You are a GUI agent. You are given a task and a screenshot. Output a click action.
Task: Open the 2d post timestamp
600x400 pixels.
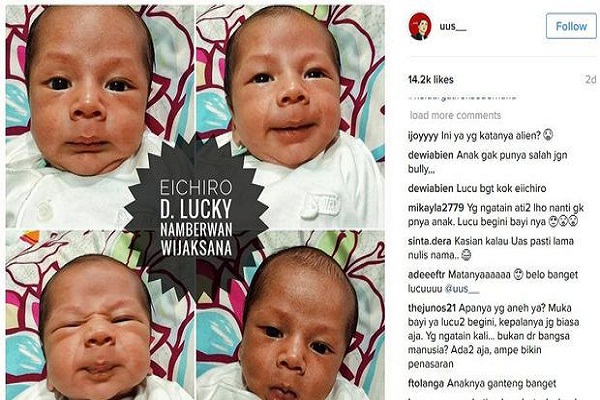(590, 79)
